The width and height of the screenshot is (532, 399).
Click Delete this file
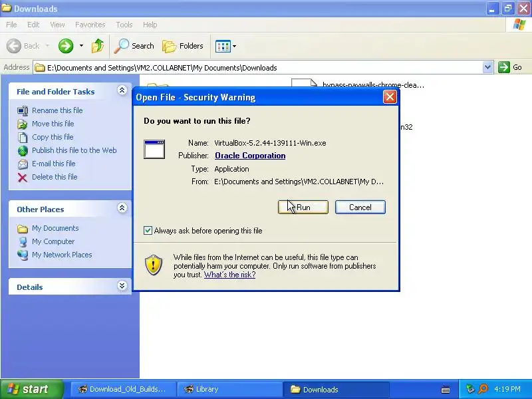pyautogui.click(x=55, y=177)
